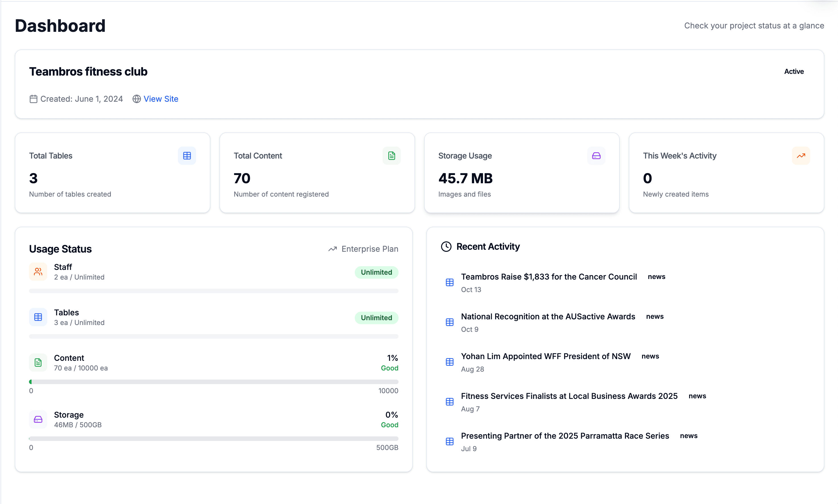Click the globe icon next to View Site

click(137, 99)
